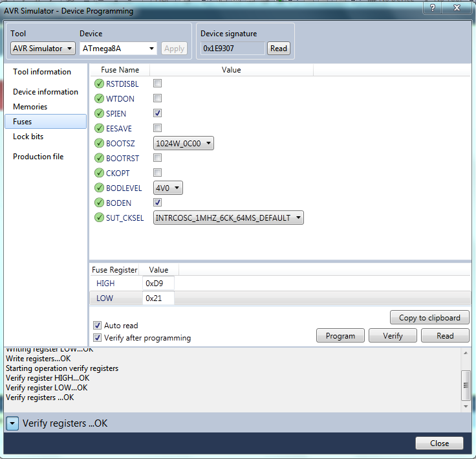476x459 pixels.
Task: Click the Fuse Name column header
Action: click(x=120, y=70)
